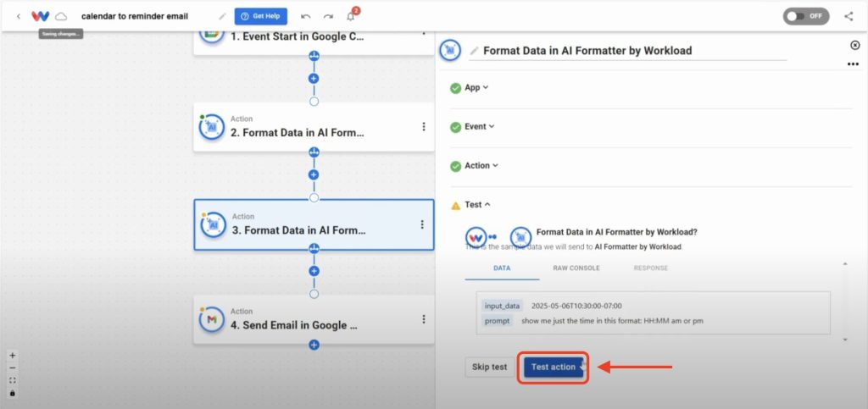Viewport: 868px width, 409px height.
Task: Open the notifications bell
Action: click(x=350, y=17)
